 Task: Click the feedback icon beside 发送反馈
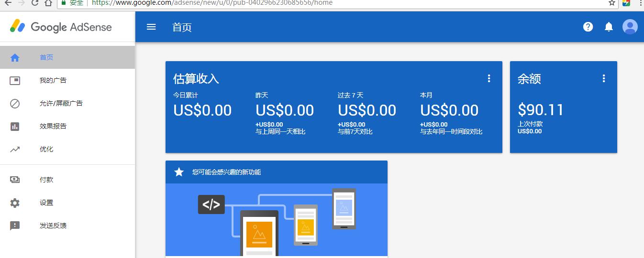15,226
